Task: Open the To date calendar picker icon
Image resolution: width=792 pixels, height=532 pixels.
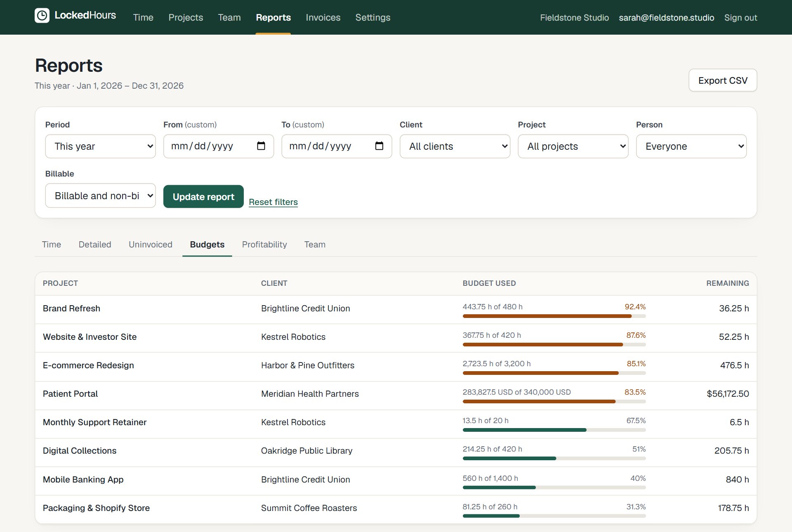Action: (379, 146)
